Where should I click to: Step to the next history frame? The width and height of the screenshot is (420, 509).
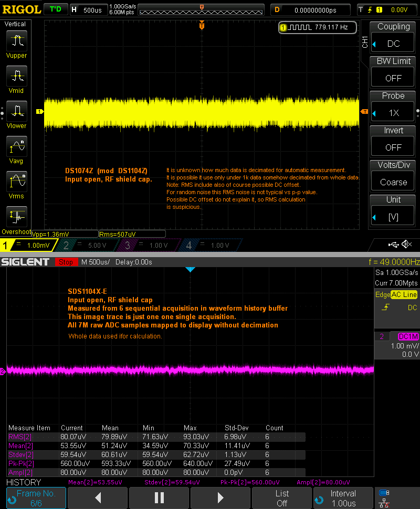(220, 497)
